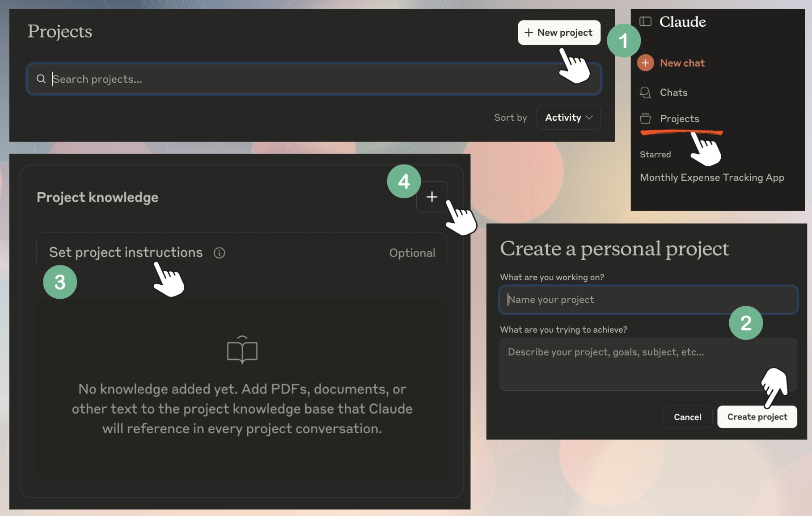Click the info icon beside project instructions
This screenshot has width=812, height=516.
coord(219,253)
